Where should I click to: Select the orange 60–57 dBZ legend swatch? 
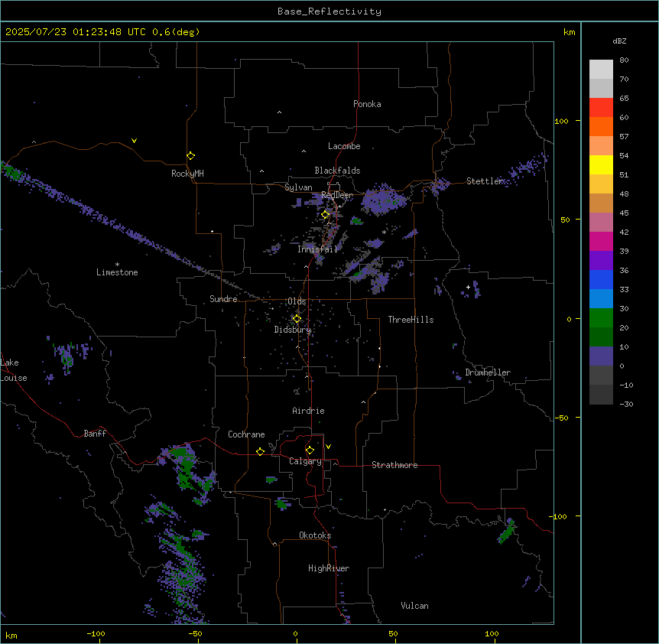601,126
